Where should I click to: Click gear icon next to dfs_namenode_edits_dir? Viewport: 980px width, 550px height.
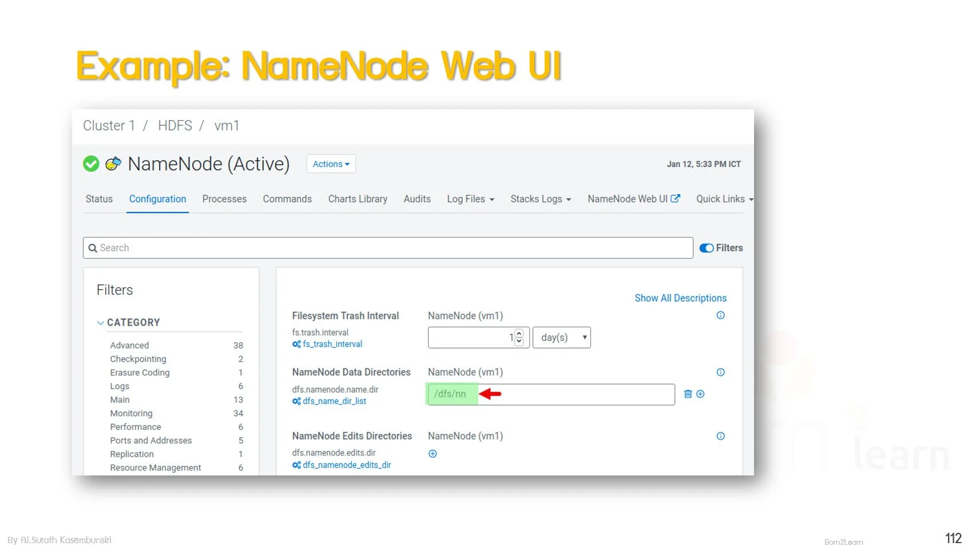click(296, 465)
